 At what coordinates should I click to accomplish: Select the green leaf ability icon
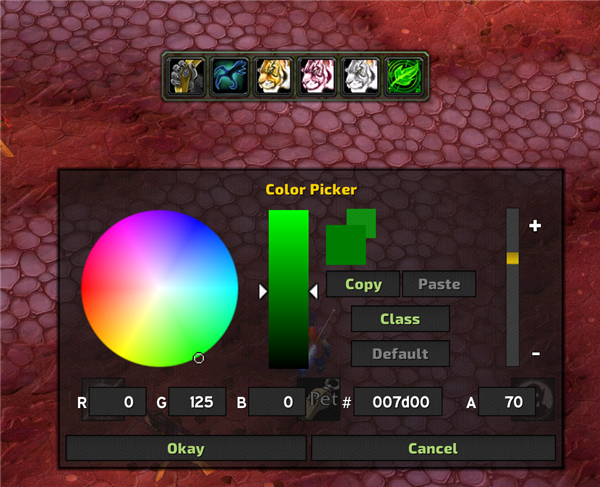point(404,76)
